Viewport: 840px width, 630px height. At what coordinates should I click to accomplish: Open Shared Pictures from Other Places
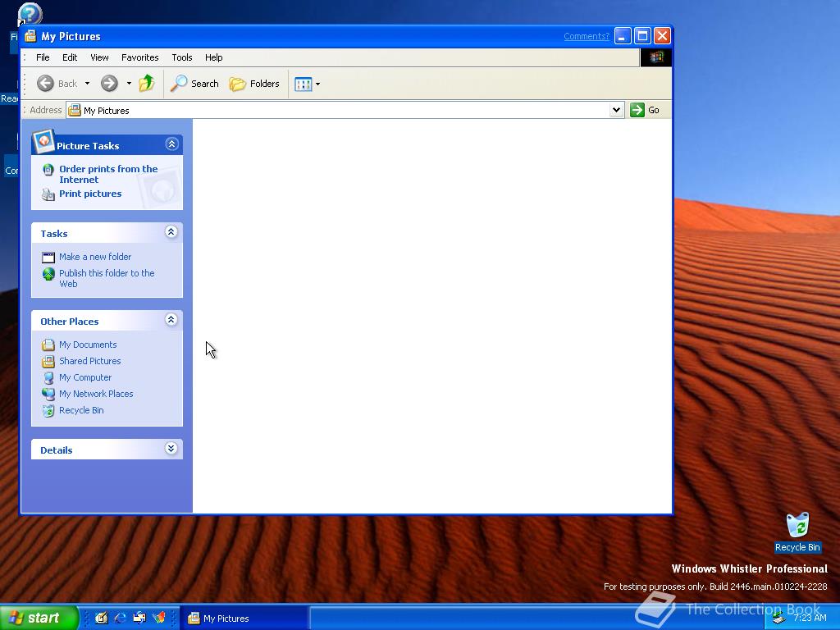tap(90, 361)
